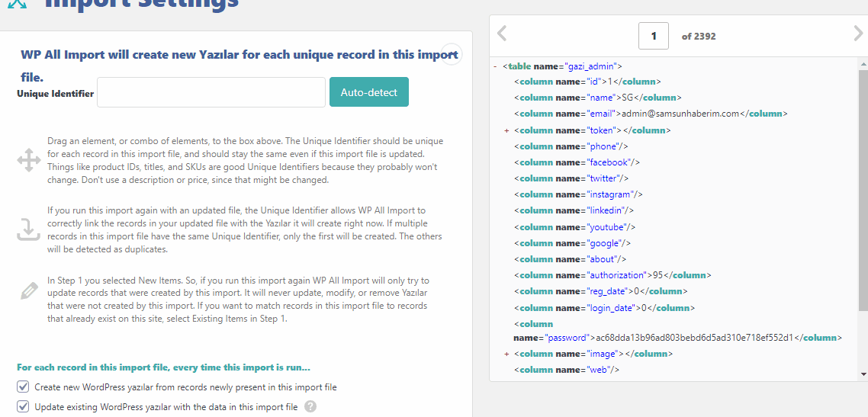Click the Import Settings page heading

coord(142,5)
